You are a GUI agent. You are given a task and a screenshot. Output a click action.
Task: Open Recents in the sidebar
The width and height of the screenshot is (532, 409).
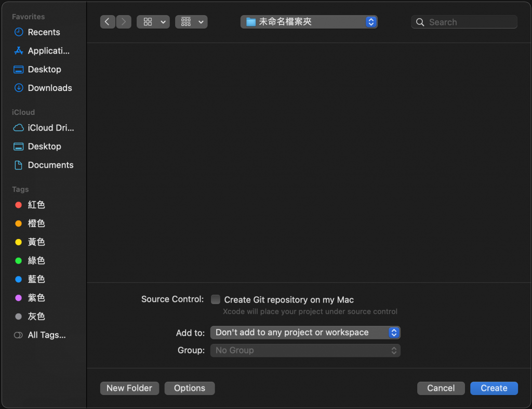(44, 32)
